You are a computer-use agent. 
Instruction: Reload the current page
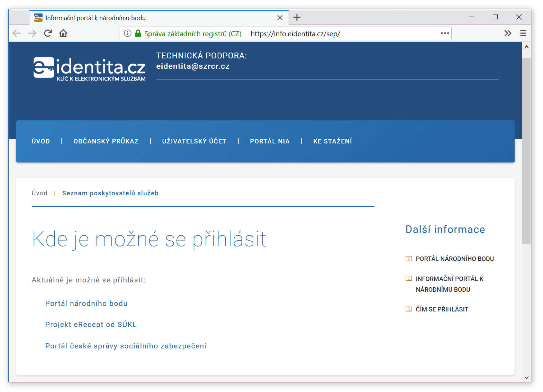(48, 34)
